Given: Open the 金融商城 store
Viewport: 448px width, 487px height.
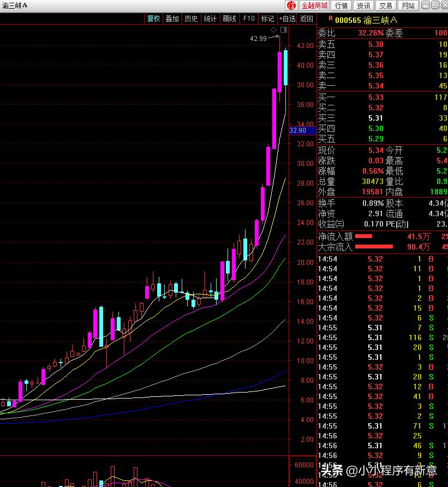Looking at the screenshot, I should (x=315, y=5).
